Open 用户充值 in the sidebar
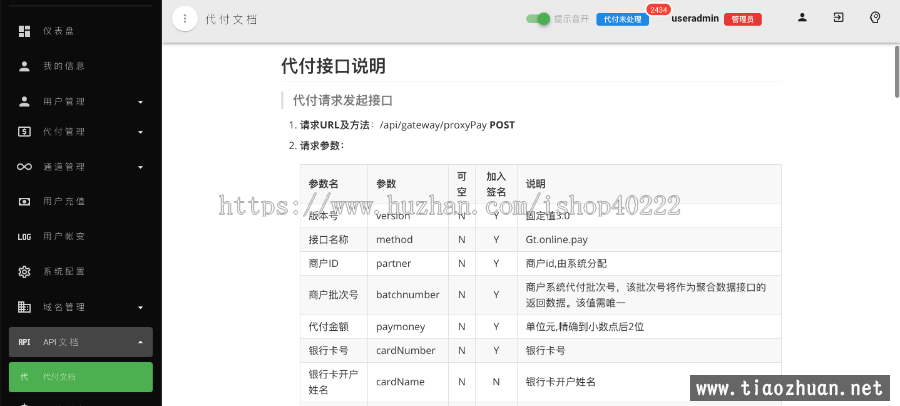 pos(81,202)
